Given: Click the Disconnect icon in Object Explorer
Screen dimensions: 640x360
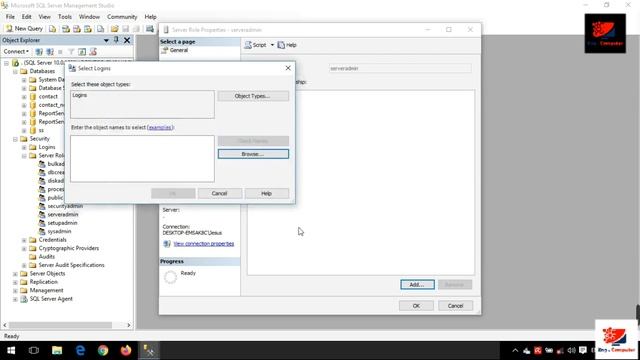Looking at the screenshot, I should coord(50,51).
